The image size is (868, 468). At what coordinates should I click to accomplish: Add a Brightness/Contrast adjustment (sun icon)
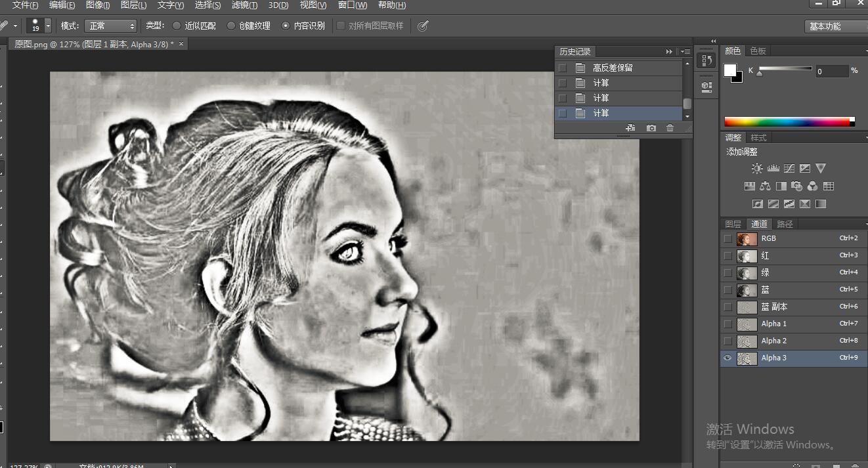click(757, 169)
